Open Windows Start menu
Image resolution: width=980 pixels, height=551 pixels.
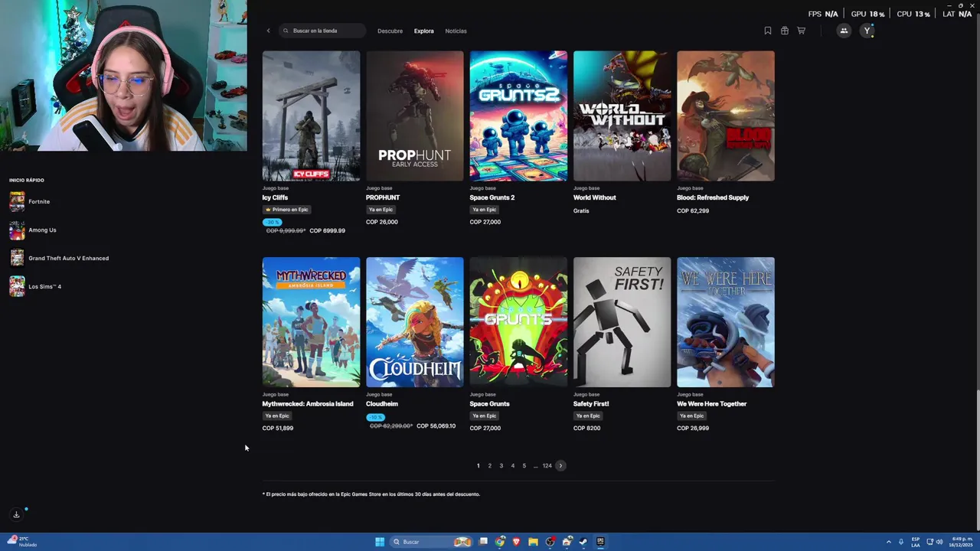379,542
